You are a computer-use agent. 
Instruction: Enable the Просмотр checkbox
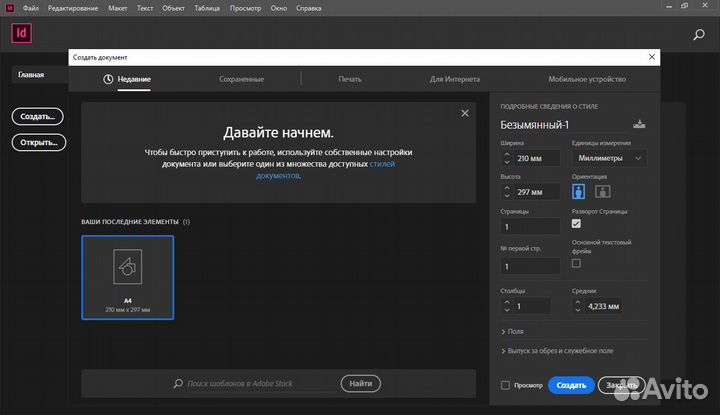point(505,385)
